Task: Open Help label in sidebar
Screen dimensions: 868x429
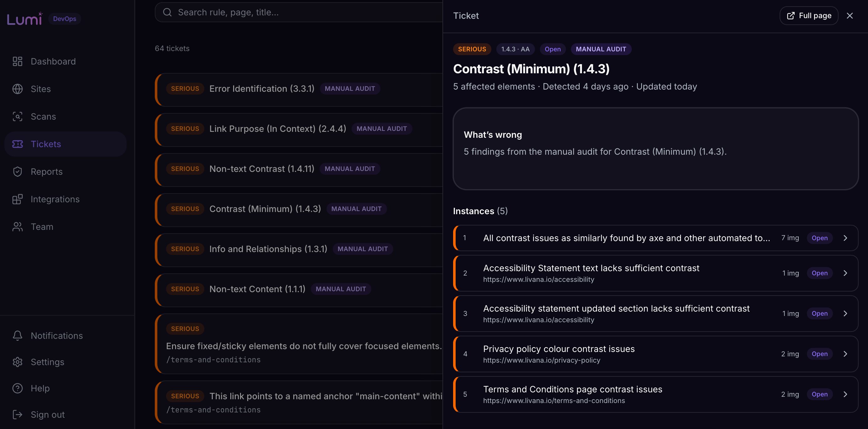Action: pyautogui.click(x=40, y=388)
